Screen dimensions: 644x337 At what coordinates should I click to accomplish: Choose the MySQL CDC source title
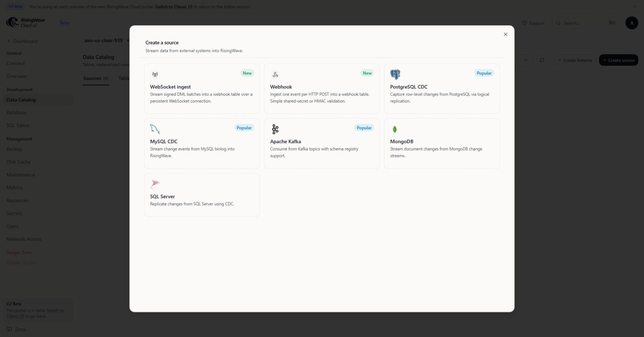coord(164,142)
